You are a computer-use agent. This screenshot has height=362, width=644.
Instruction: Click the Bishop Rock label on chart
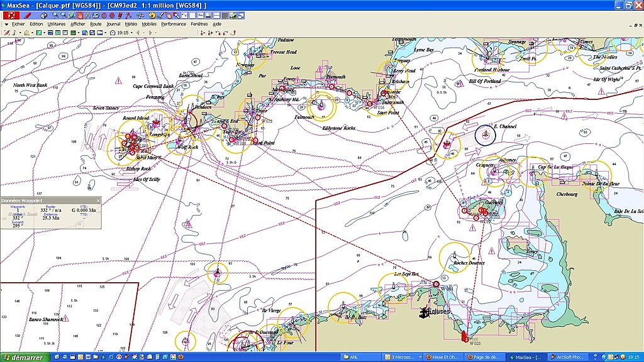tap(138, 168)
